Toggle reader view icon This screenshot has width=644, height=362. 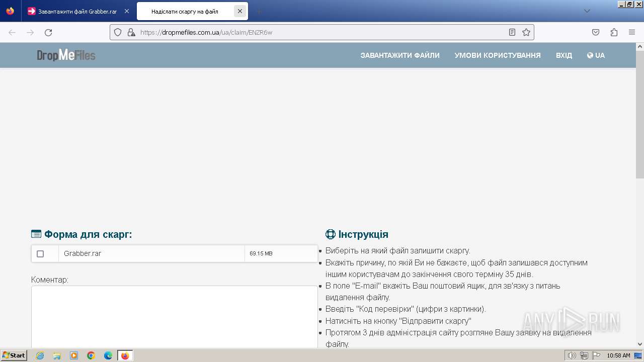click(x=512, y=32)
